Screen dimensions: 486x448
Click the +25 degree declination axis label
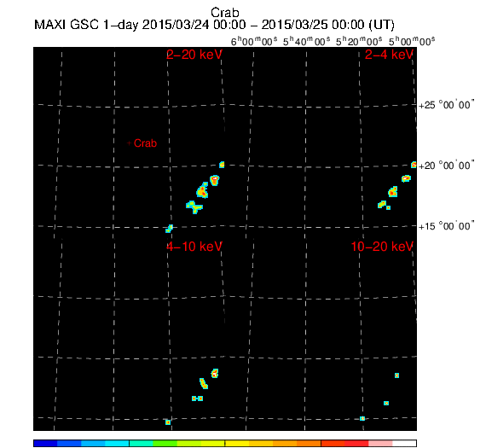(x=447, y=105)
